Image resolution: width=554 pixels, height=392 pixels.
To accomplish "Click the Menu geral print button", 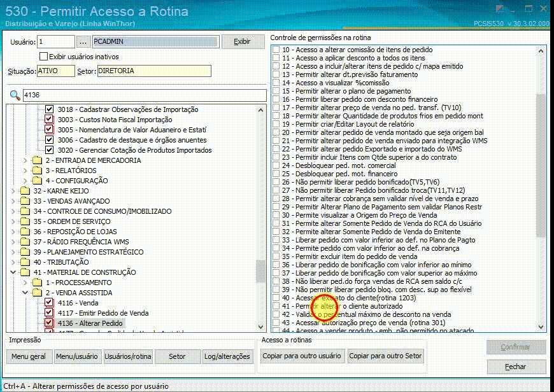I will click(29, 356).
